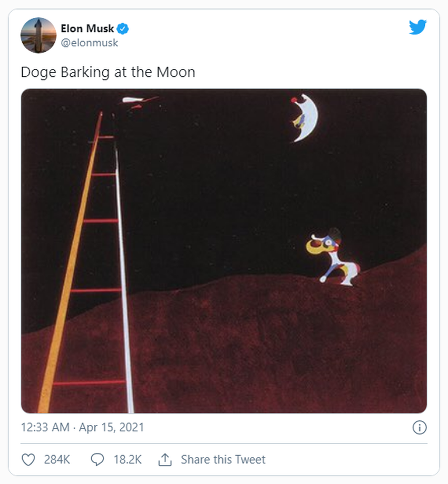
Task: Open the 18.2K replies count
Action: pos(128,459)
